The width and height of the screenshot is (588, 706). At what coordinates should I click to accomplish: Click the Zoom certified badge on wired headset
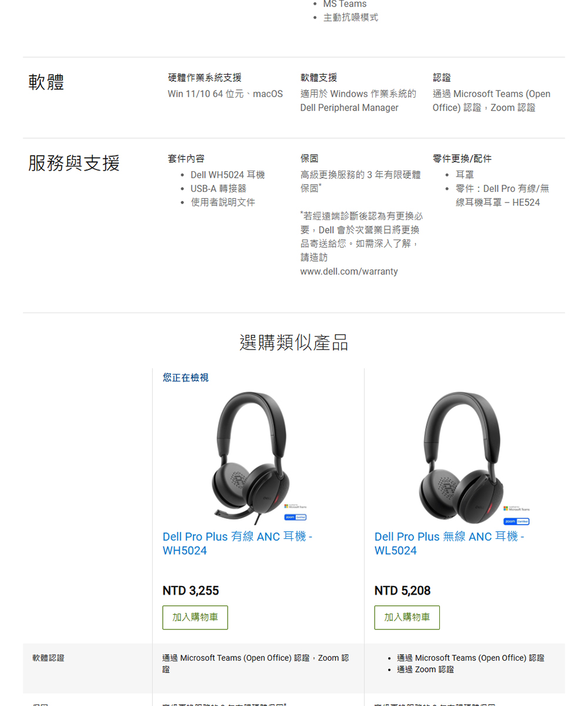[x=296, y=517]
